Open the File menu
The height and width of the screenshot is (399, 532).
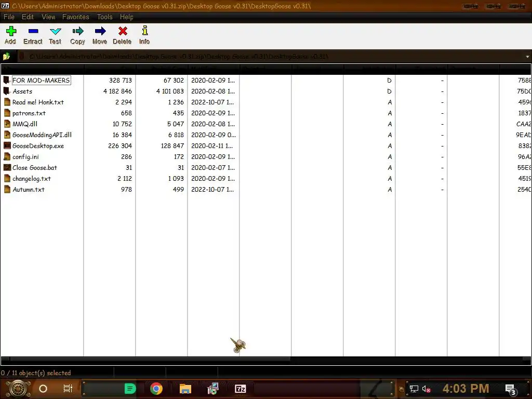(x=9, y=17)
